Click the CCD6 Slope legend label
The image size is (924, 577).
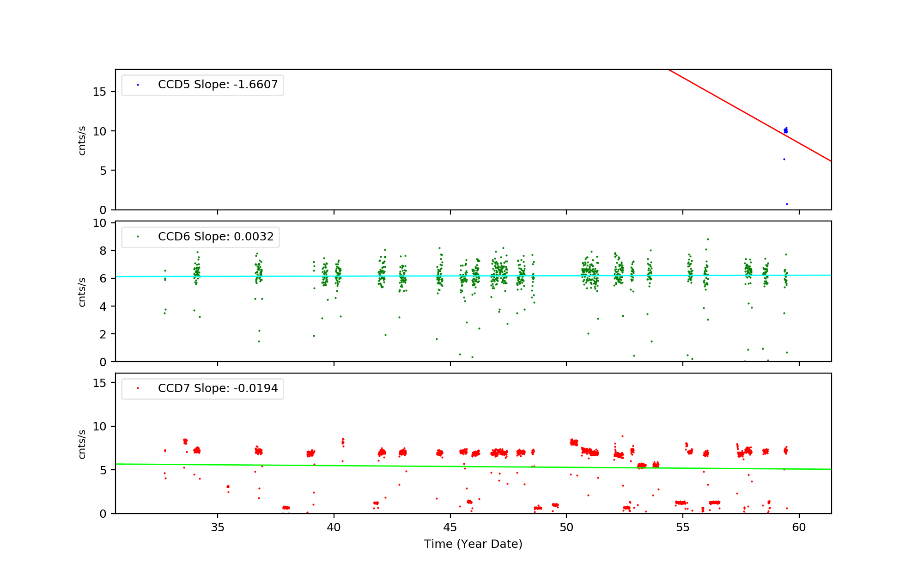[216, 237]
